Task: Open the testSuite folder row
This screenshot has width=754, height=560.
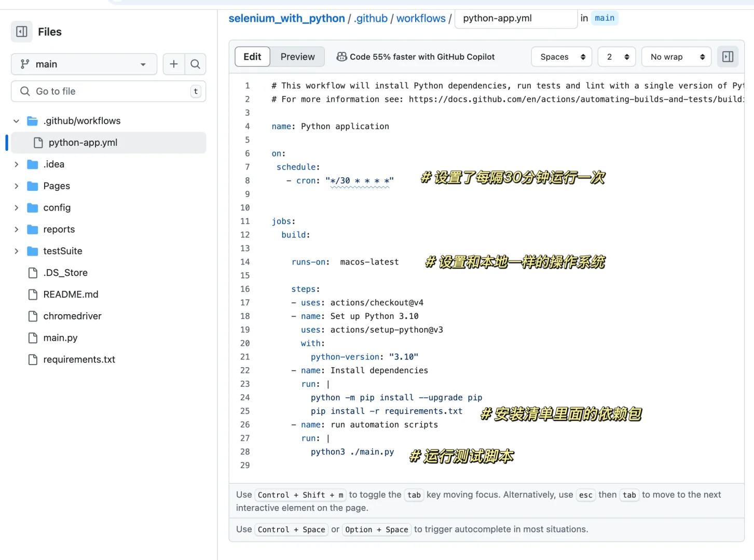Action: pyautogui.click(x=108, y=251)
